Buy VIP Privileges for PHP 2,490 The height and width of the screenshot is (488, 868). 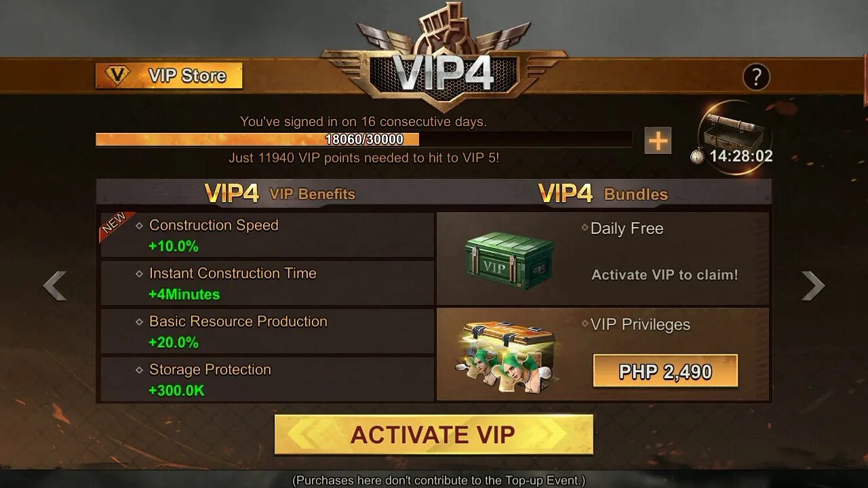665,371
